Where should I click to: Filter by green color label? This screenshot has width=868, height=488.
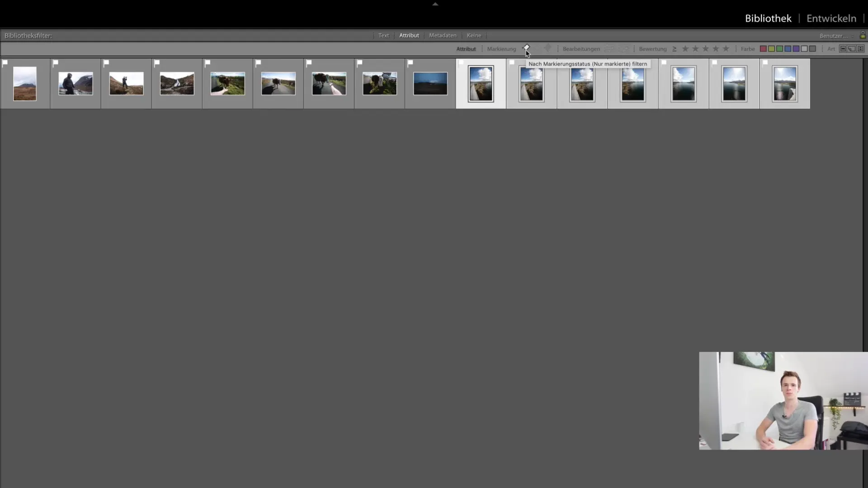coord(779,49)
